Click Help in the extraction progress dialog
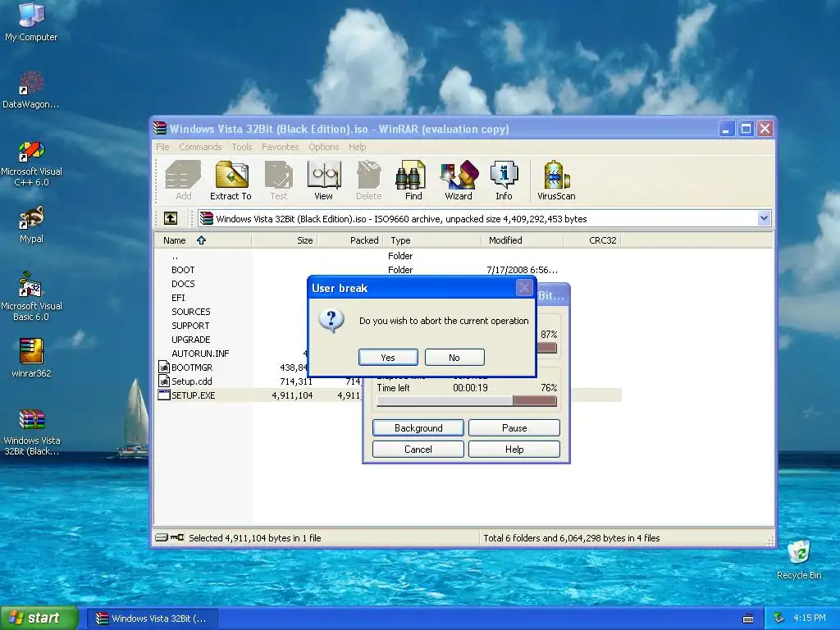This screenshot has width=840, height=630. pyautogui.click(x=514, y=449)
